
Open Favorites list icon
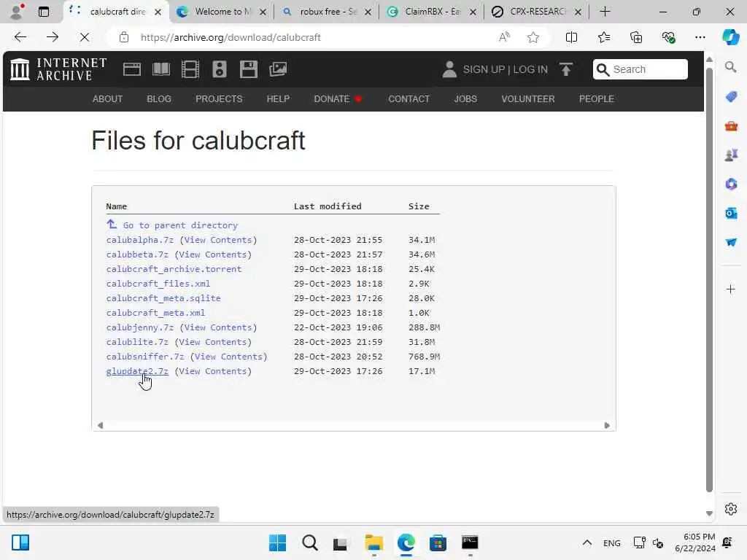click(603, 37)
